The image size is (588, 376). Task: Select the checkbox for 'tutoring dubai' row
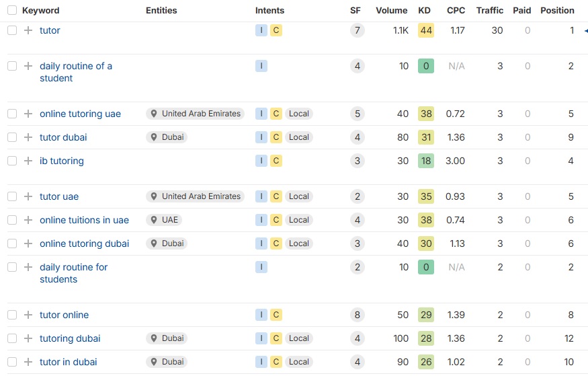[12, 338]
